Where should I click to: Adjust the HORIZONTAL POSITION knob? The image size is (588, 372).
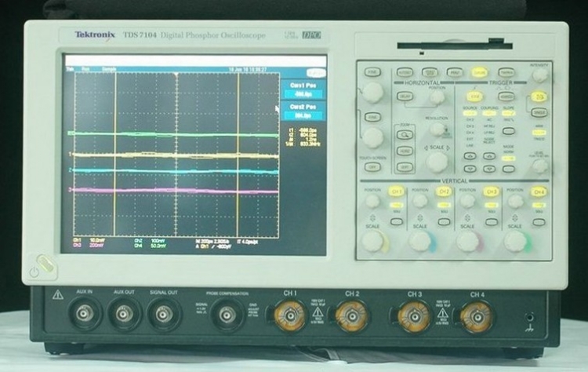point(437,97)
